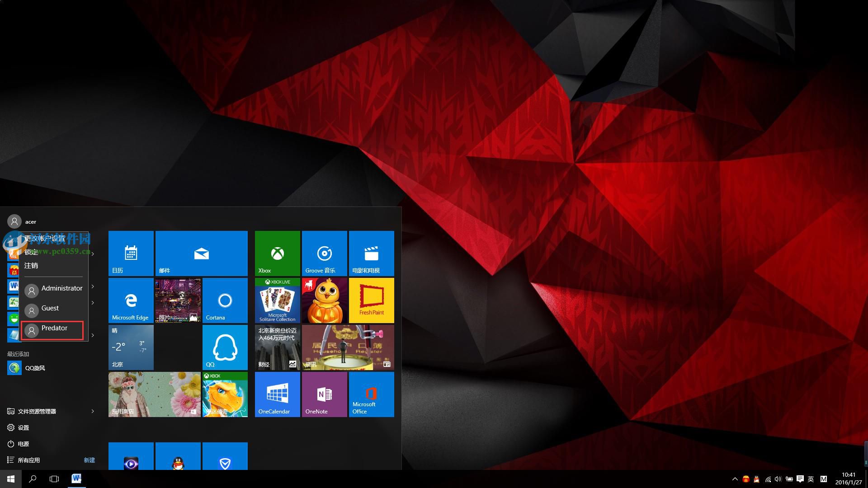This screenshot has width=868, height=488.
Task: Start Cortana from its tile
Action: point(225,300)
